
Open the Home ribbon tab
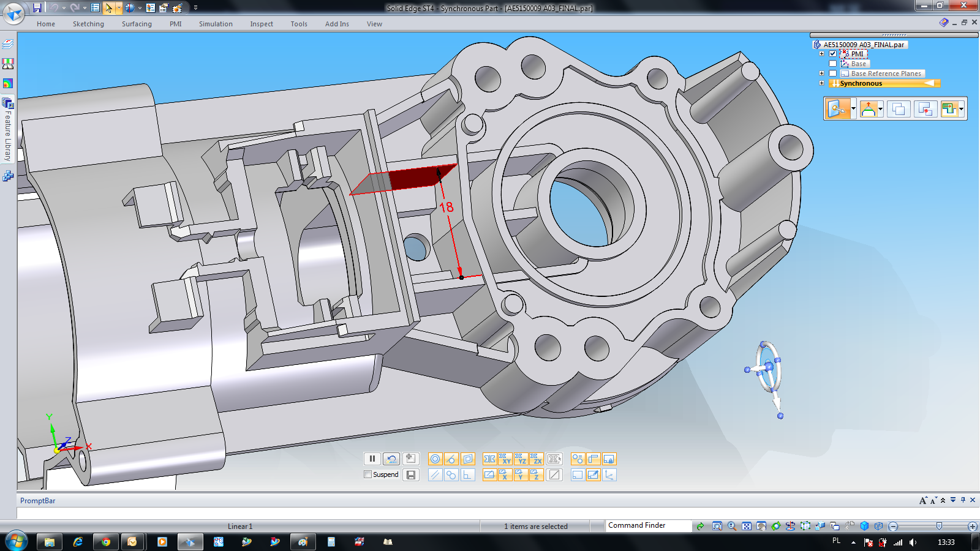46,24
